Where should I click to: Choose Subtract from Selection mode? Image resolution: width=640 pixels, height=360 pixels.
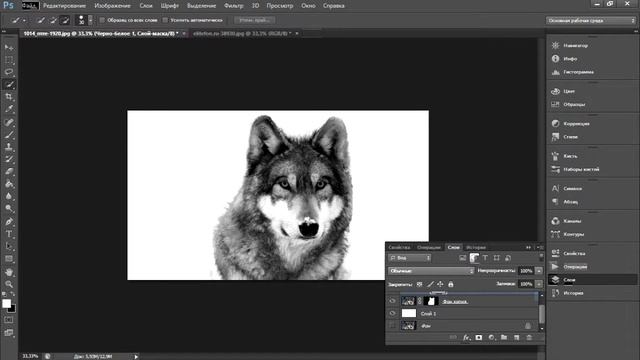(x=65, y=20)
